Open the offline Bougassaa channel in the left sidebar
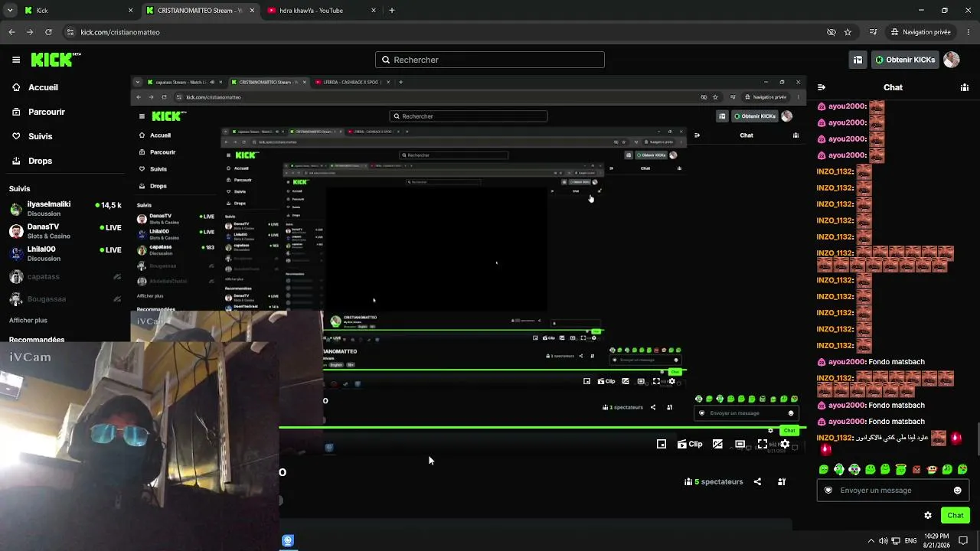The height and width of the screenshot is (551, 980). tap(65, 299)
